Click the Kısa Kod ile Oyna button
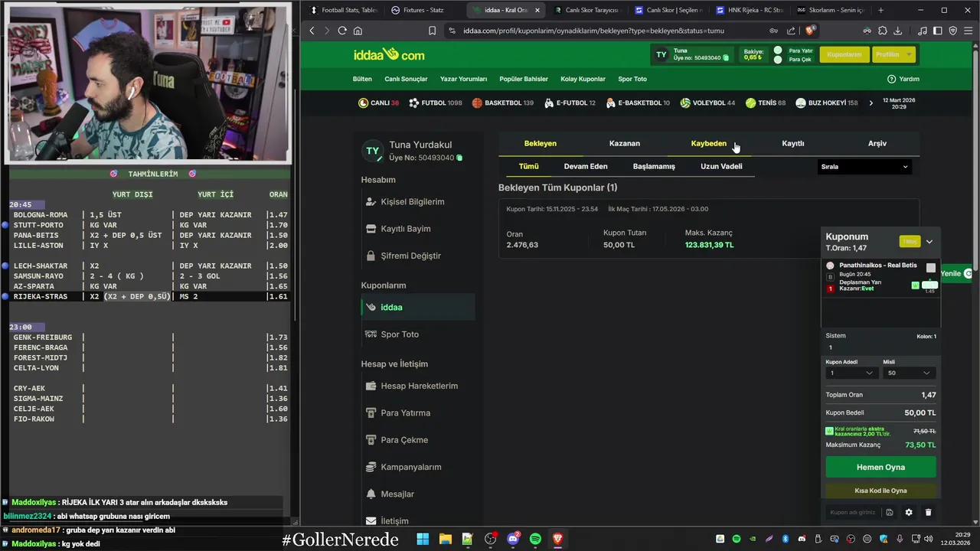The image size is (980, 551). tap(880, 491)
